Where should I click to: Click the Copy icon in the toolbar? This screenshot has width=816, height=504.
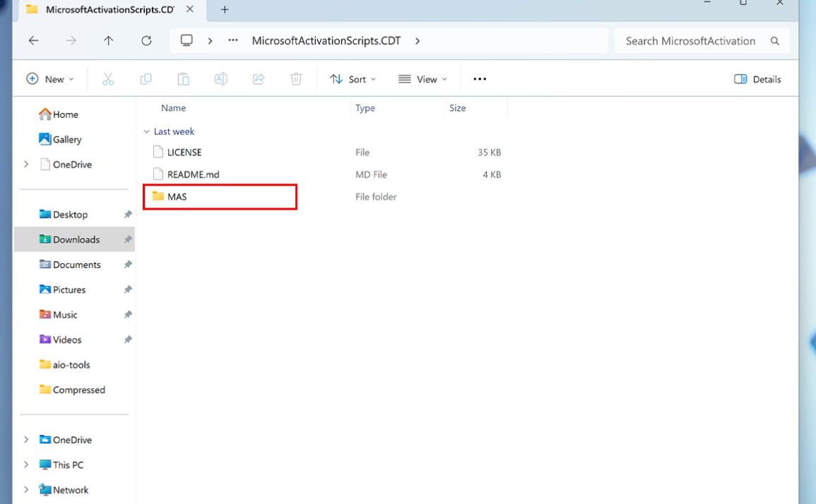coord(146,78)
